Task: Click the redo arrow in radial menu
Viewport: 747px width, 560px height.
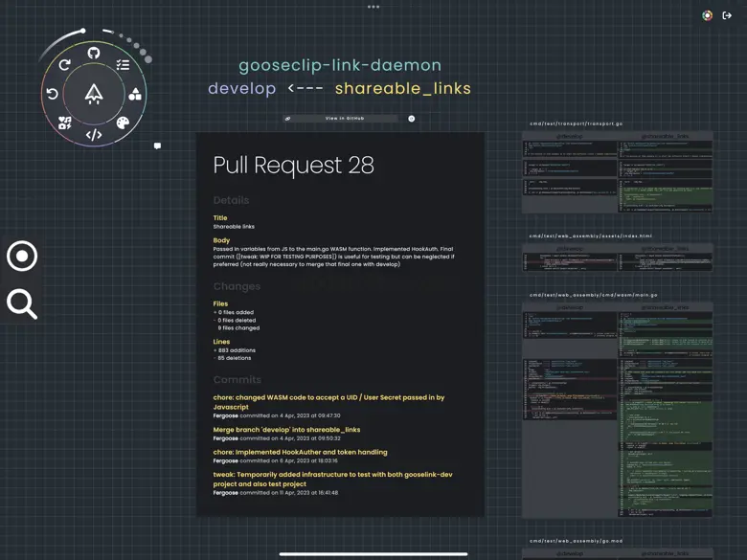Action: tap(64, 65)
